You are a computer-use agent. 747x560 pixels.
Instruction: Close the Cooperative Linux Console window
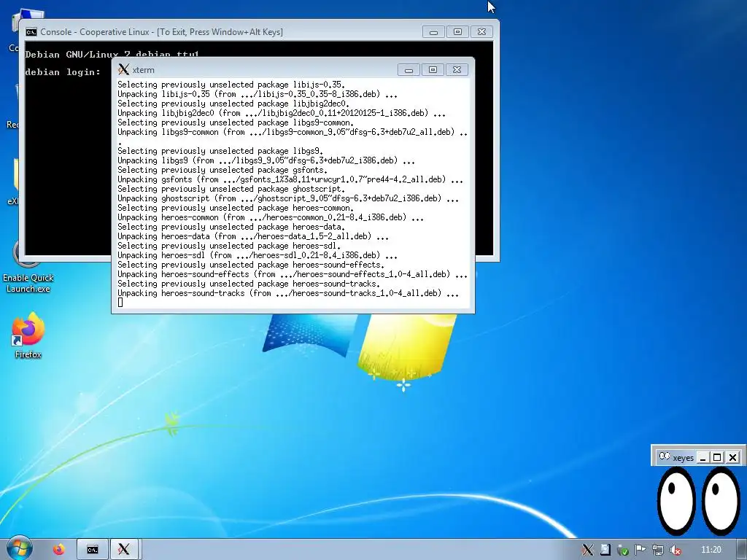481,32
